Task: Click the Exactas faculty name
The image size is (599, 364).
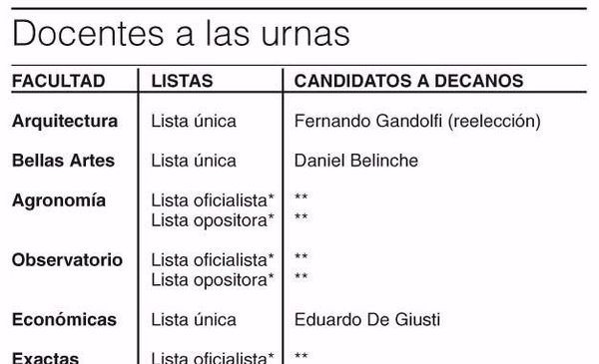Action: (46, 358)
